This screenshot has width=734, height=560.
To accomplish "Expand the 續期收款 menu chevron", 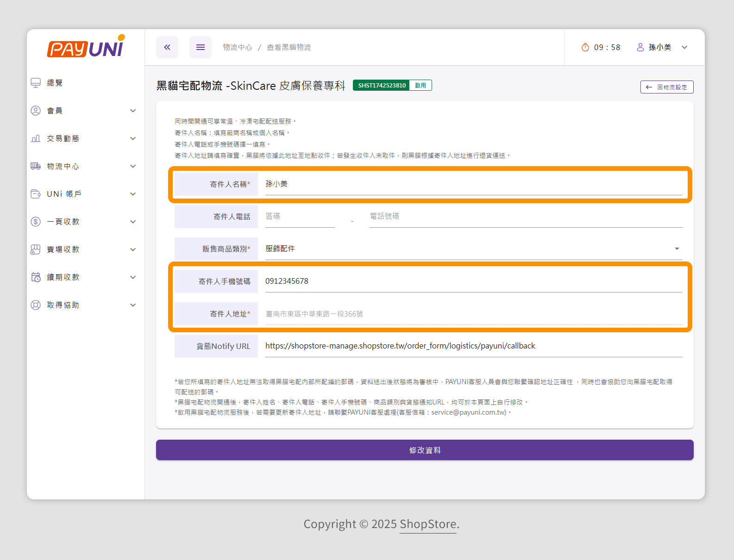I will tap(133, 277).
